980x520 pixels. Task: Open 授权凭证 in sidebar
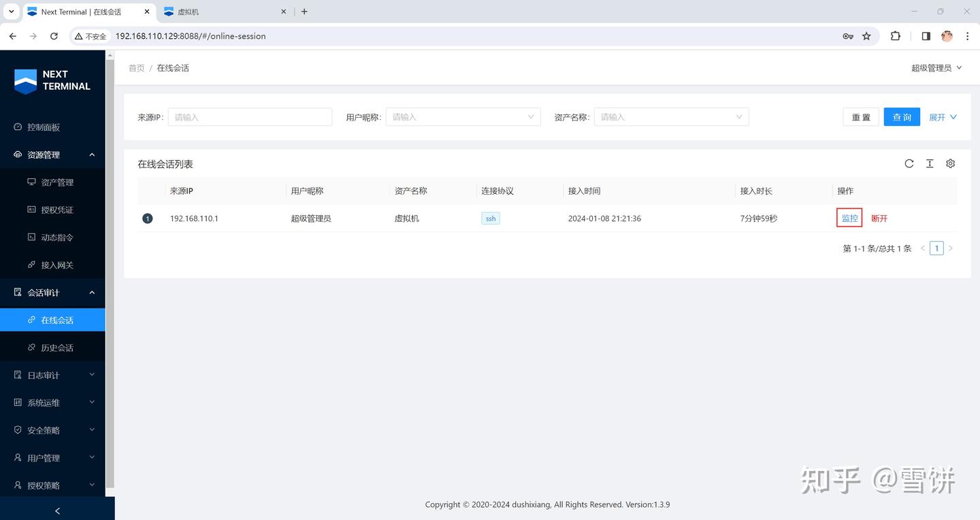(52, 210)
